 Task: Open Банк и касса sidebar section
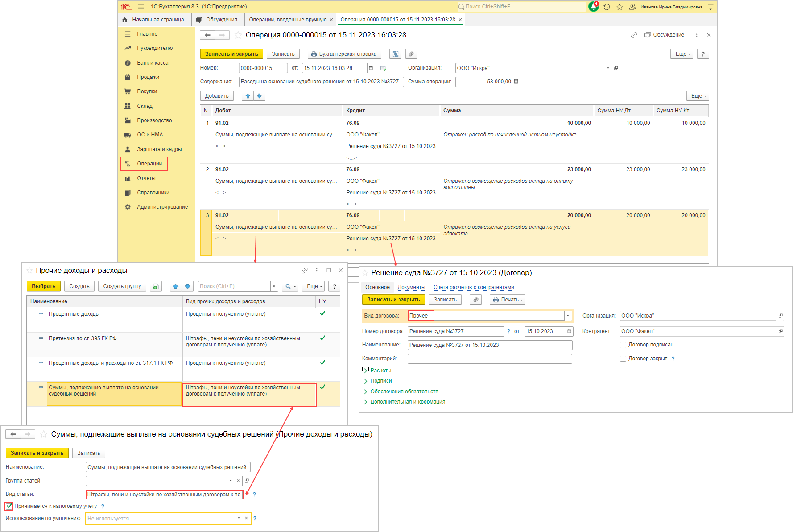click(153, 63)
